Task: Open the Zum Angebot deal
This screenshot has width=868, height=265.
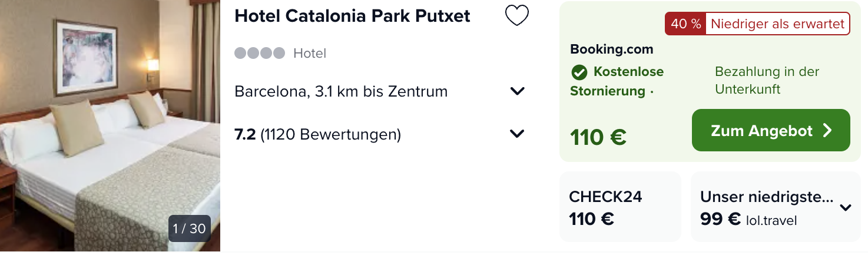Action: tap(771, 130)
